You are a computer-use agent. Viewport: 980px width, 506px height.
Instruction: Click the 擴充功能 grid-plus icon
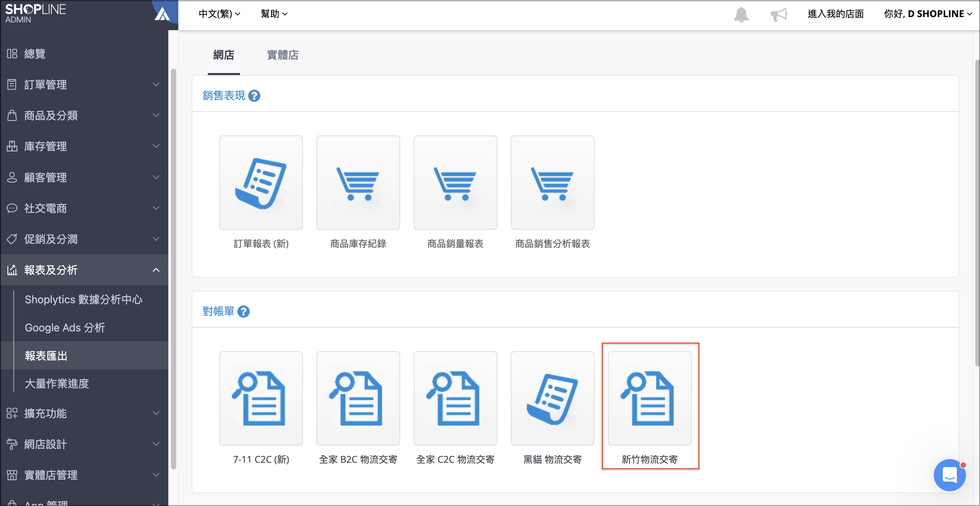pyautogui.click(x=12, y=413)
